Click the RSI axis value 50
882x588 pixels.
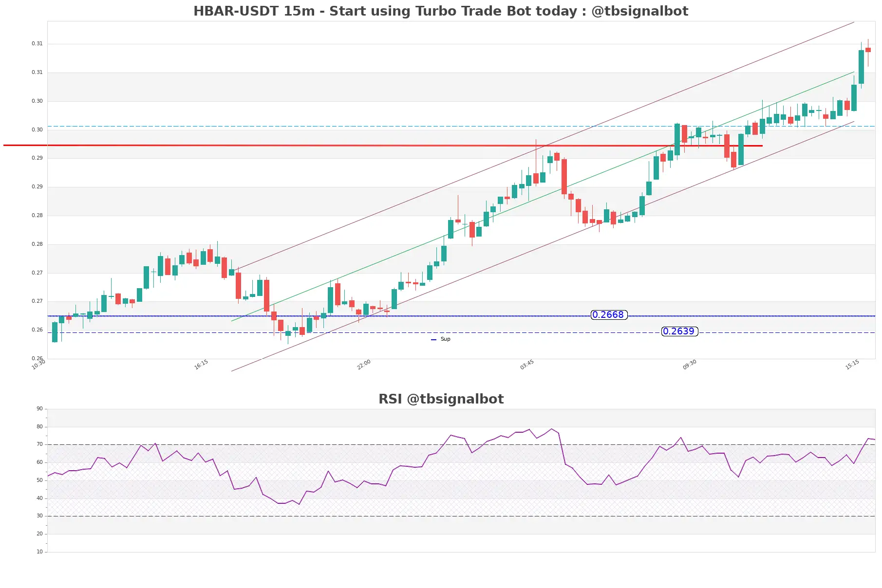point(39,480)
